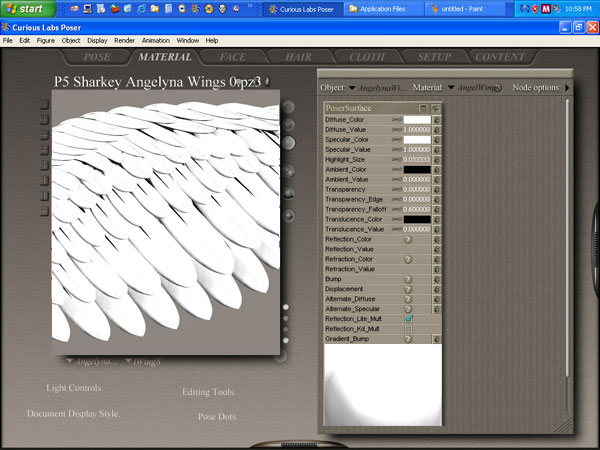Click the Document Display Style label
The height and width of the screenshot is (450, 600).
point(73,414)
